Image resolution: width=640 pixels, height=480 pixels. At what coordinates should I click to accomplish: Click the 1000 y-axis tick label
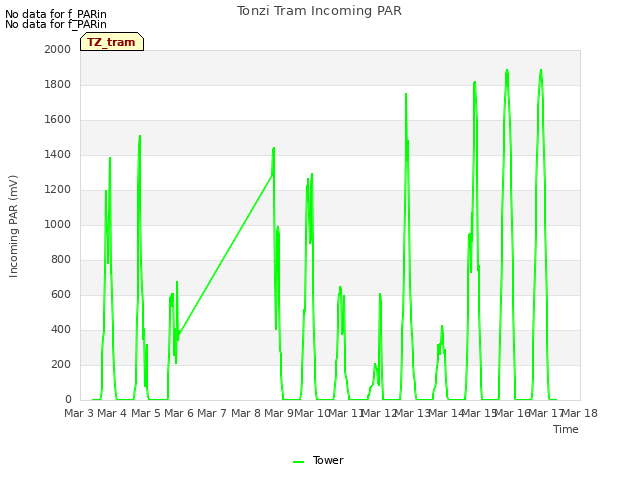click(58, 224)
